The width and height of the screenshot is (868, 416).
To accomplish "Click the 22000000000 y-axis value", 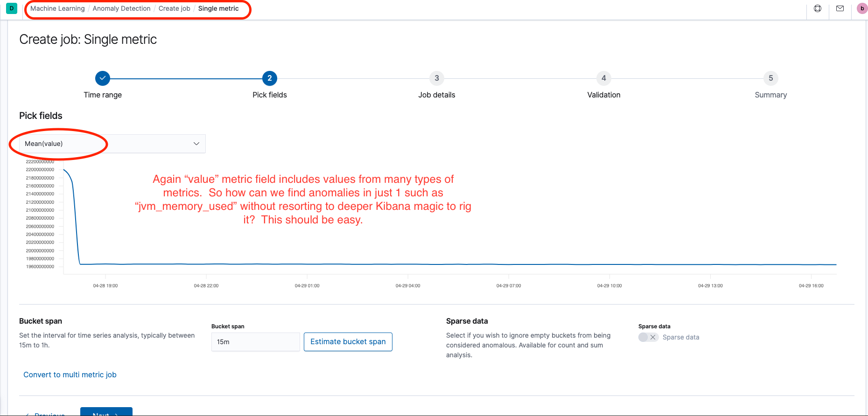I will click(x=40, y=170).
